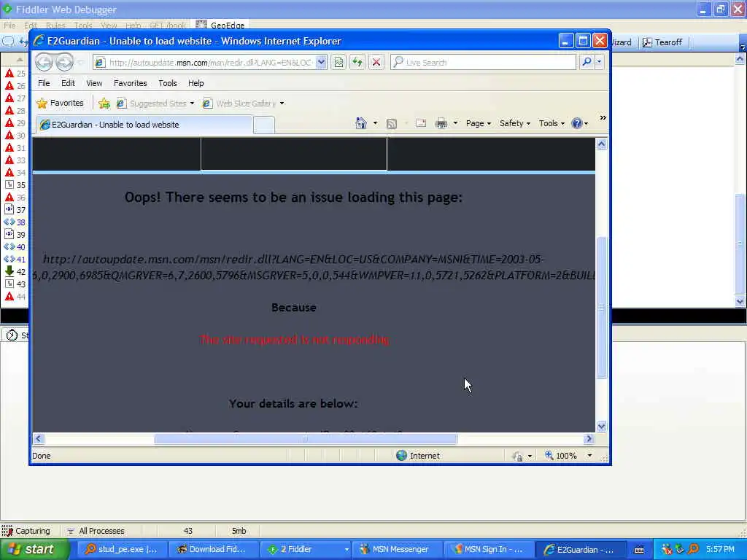
Task: Click the IE Back navigation button
Action: point(44,63)
